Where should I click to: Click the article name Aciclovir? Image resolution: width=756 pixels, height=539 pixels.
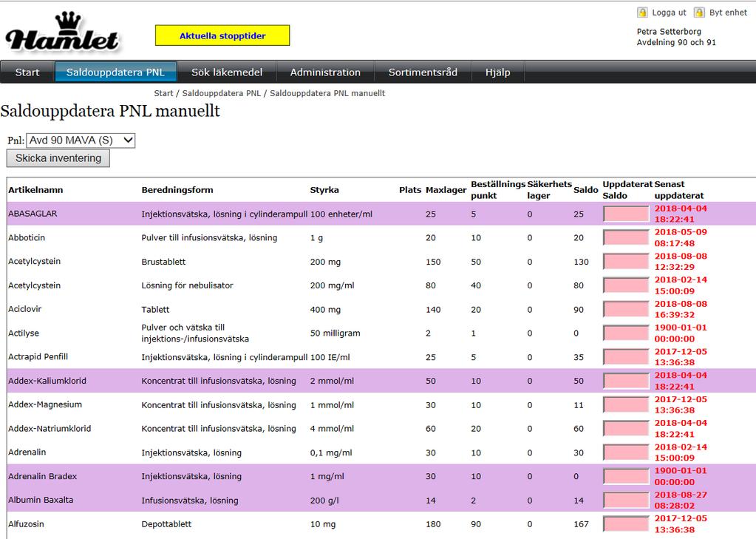coord(24,309)
